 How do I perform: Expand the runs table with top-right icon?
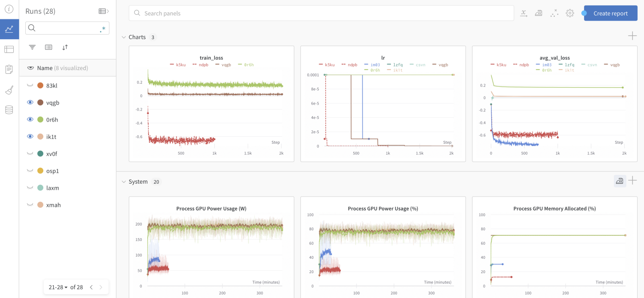103,11
